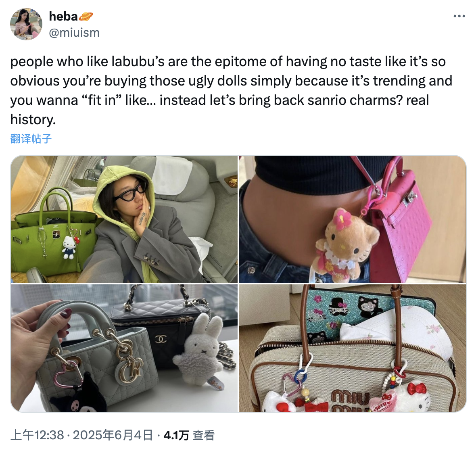
Task: Click heba's profile avatar picture
Action: [x=26, y=24]
